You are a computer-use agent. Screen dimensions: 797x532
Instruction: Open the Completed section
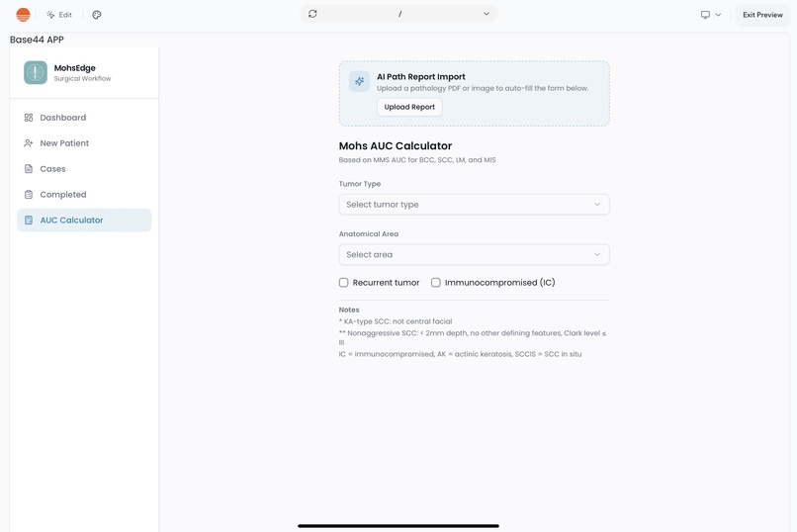pos(84,195)
